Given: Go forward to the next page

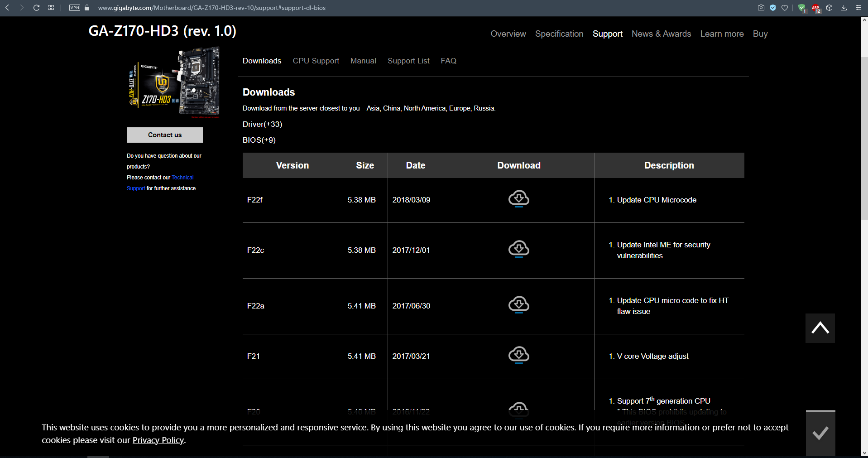Looking at the screenshot, I should coord(22,8).
